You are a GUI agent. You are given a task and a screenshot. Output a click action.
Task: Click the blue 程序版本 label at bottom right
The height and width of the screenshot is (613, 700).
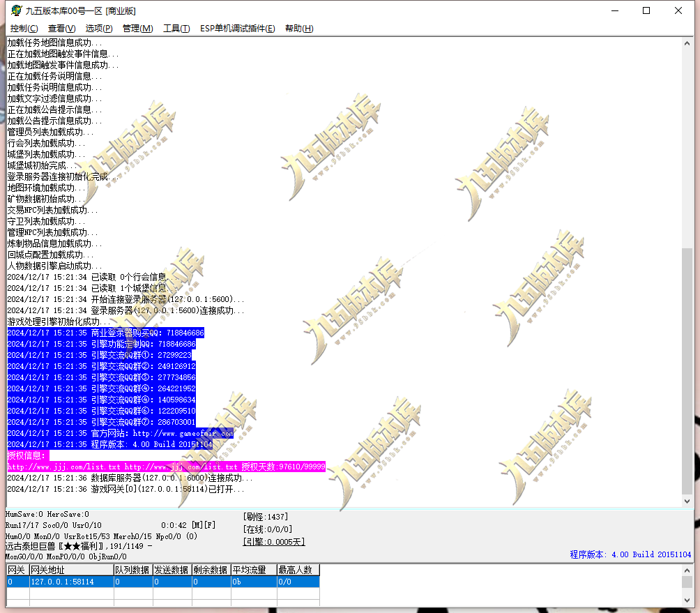630,554
